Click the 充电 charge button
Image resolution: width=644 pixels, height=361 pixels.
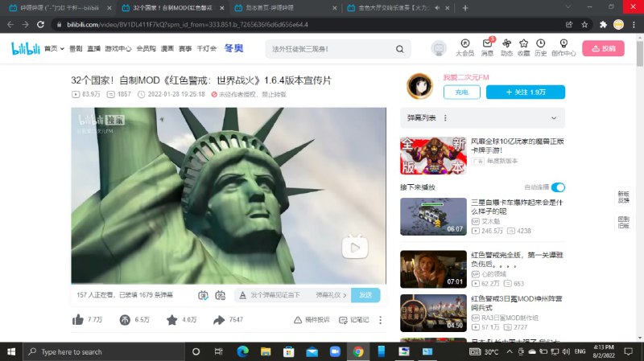click(461, 92)
